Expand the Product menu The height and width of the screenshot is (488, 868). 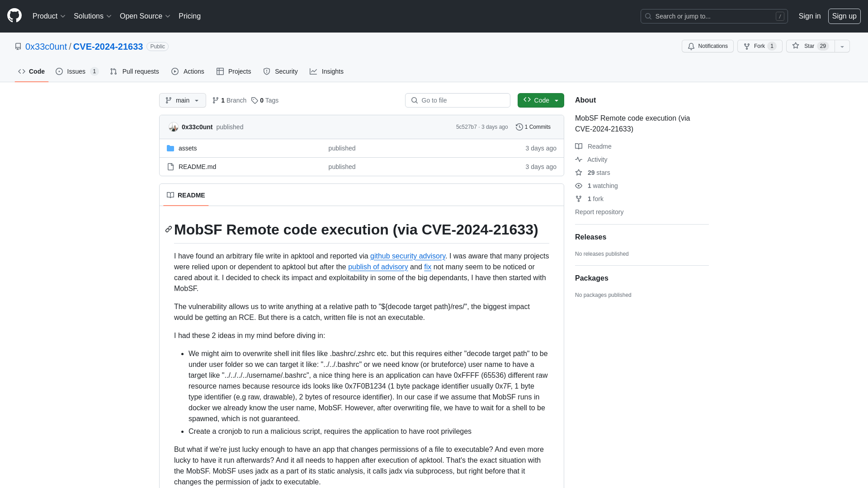coord(49,16)
